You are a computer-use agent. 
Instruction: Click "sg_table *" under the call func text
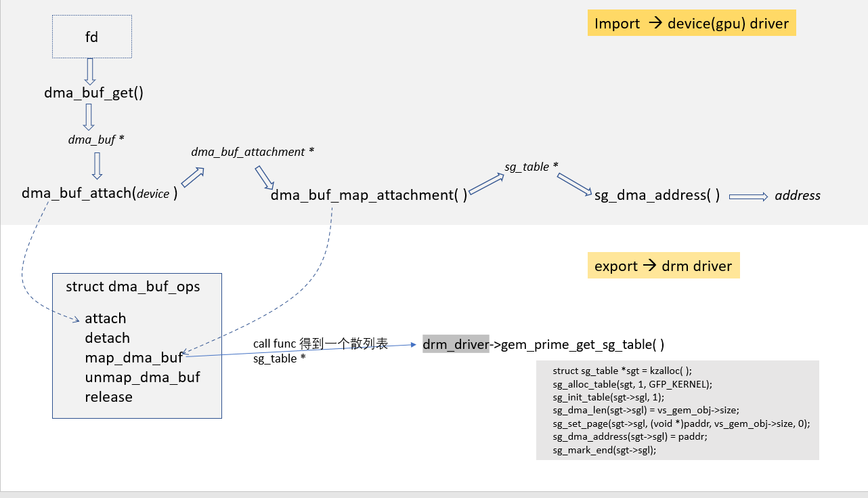coord(279,358)
